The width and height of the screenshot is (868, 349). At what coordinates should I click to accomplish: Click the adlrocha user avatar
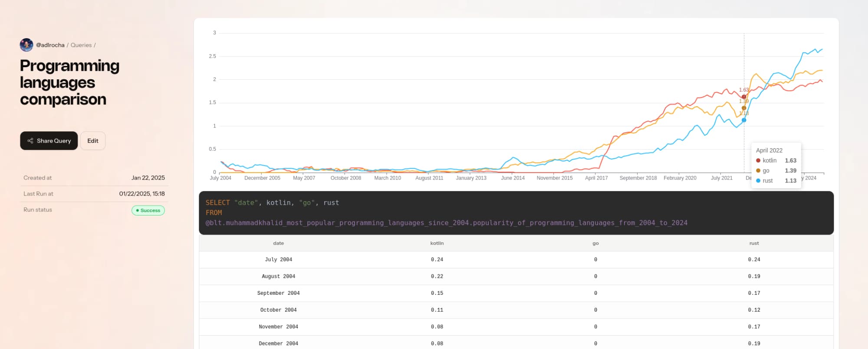pyautogui.click(x=26, y=45)
